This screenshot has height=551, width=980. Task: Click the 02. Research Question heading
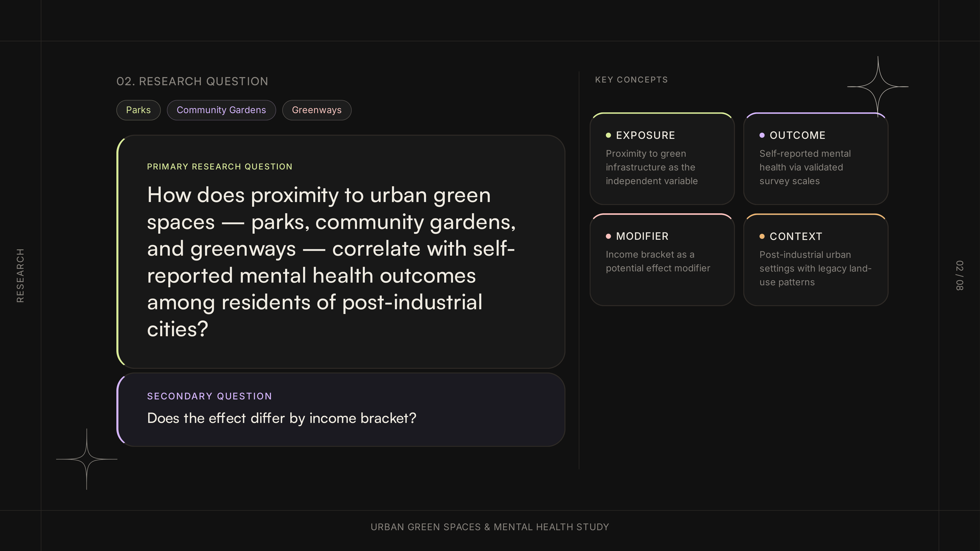click(192, 81)
